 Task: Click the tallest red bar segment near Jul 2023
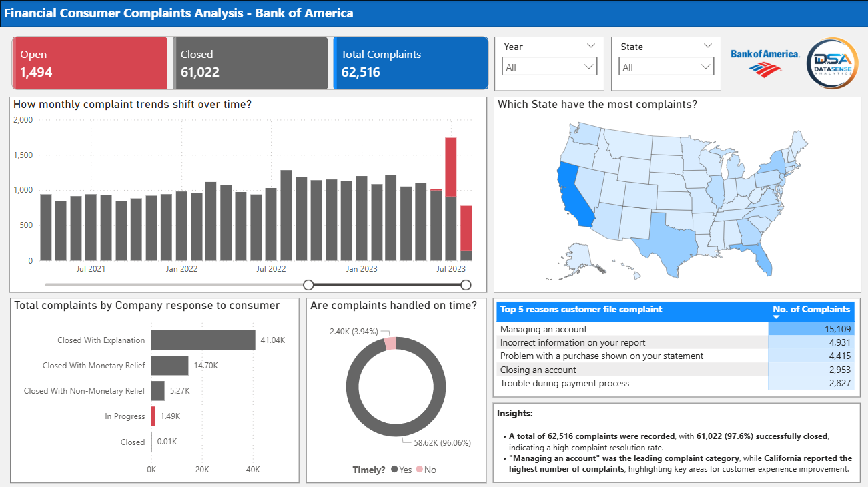click(x=451, y=167)
